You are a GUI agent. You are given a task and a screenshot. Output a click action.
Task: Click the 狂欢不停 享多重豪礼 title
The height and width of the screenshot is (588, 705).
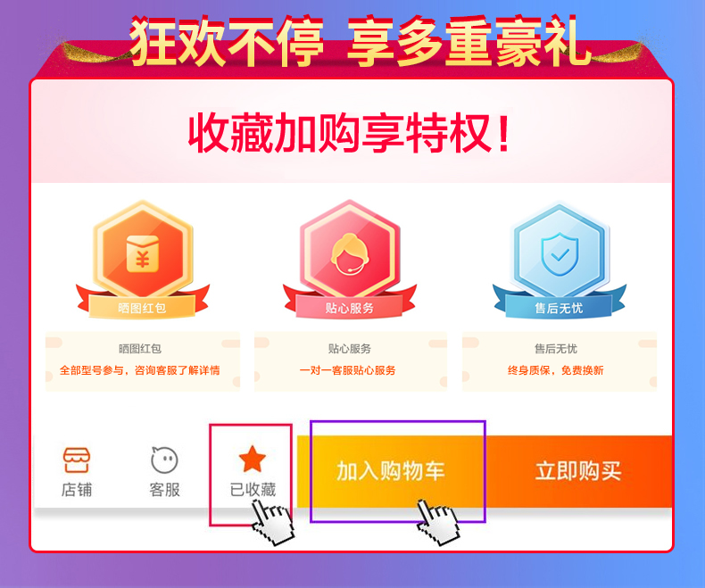point(360,41)
